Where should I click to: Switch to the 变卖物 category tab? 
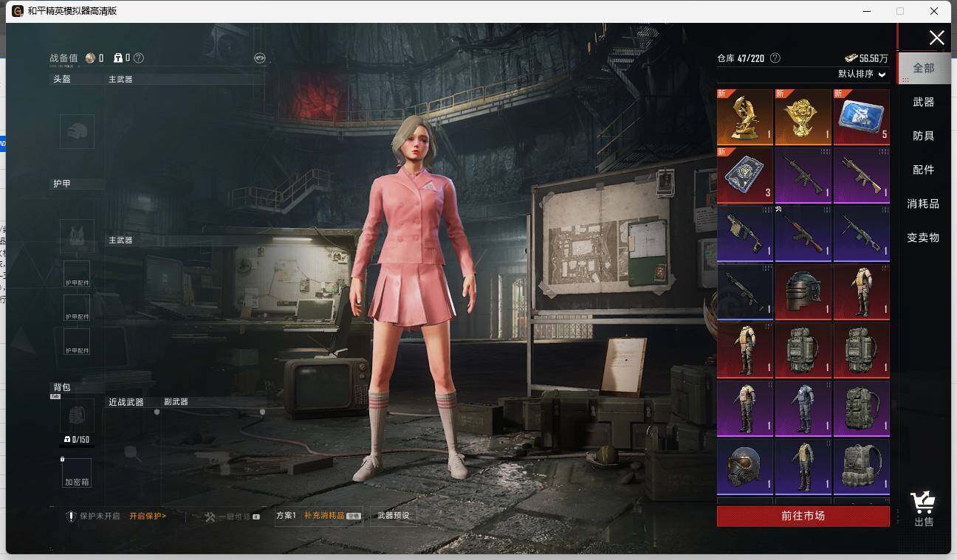coord(924,238)
